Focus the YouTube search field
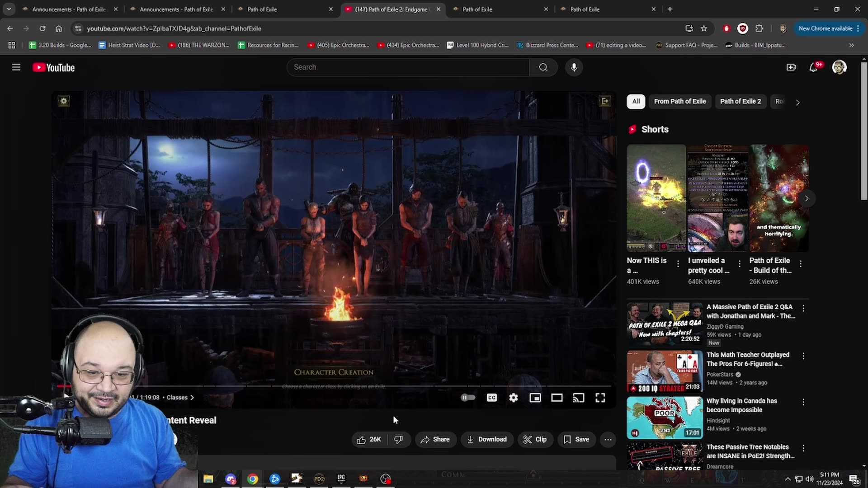The height and width of the screenshot is (488, 868). pos(408,67)
